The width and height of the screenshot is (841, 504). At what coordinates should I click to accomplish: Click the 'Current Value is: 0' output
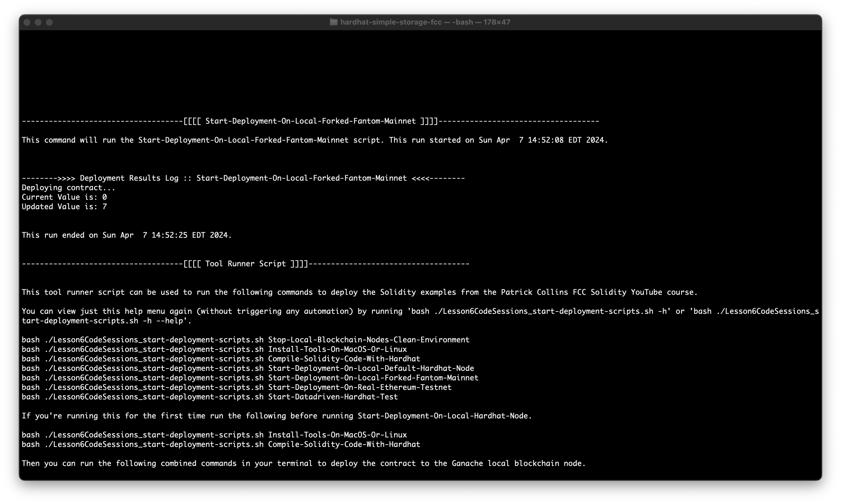[64, 197]
